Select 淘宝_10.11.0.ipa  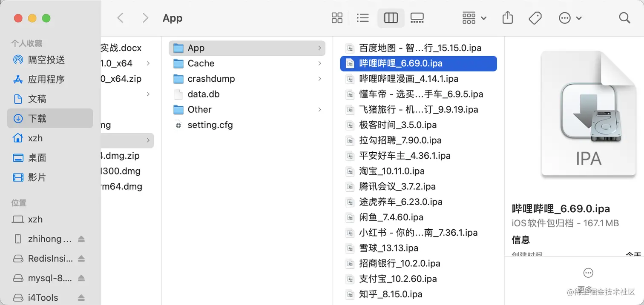tap(419, 171)
